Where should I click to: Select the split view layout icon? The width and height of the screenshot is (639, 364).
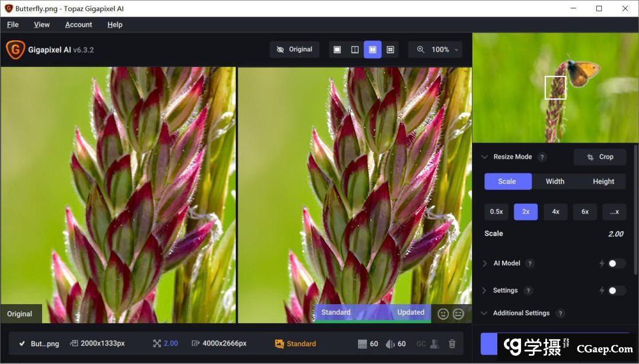[x=354, y=50]
